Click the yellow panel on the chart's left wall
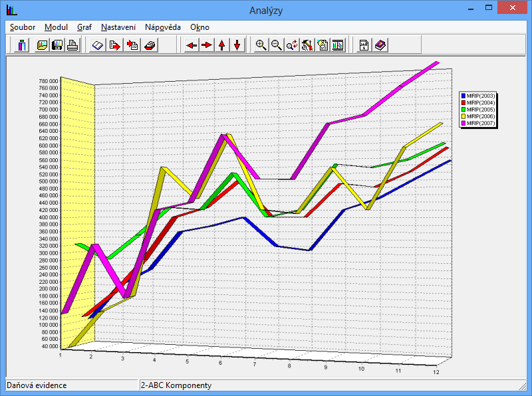The width and height of the screenshot is (532, 396). (77, 199)
